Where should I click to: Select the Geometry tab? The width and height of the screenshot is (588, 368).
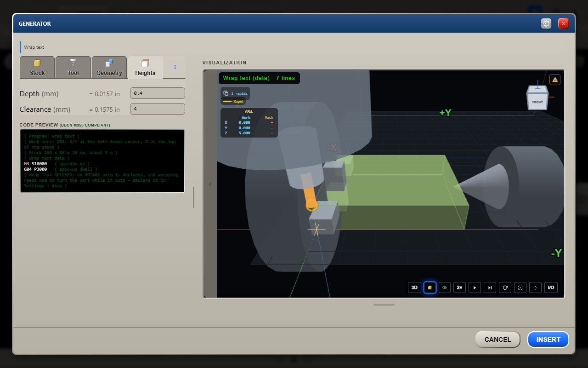(x=109, y=67)
